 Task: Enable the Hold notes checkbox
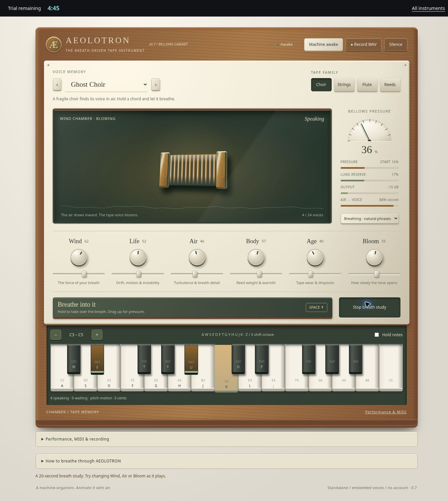point(377,335)
